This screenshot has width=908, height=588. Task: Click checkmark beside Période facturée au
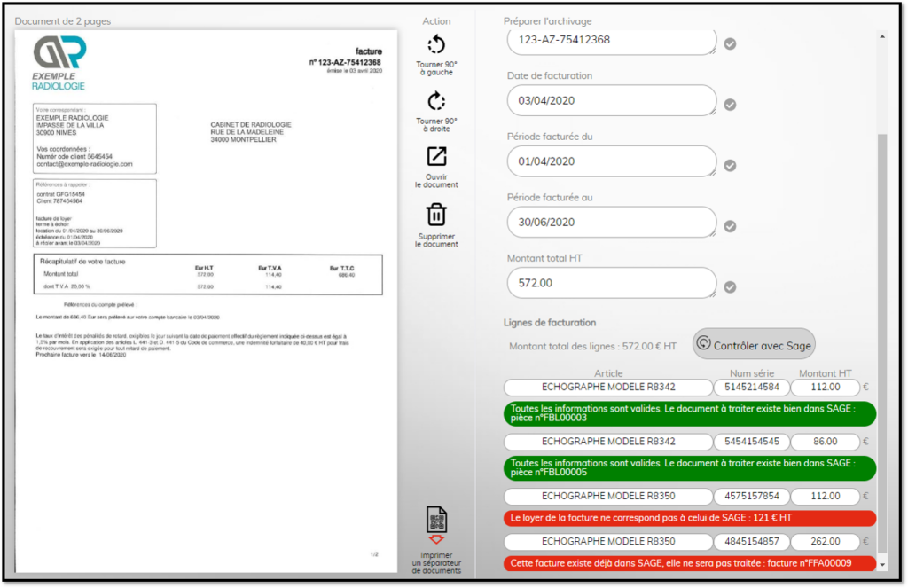[730, 226]
